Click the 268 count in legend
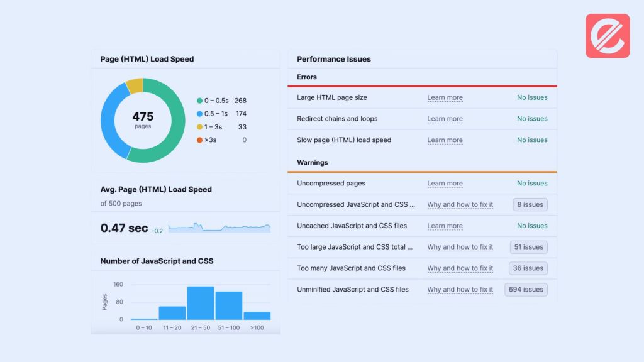The image size is (644, 362). [x=240, y=101]
